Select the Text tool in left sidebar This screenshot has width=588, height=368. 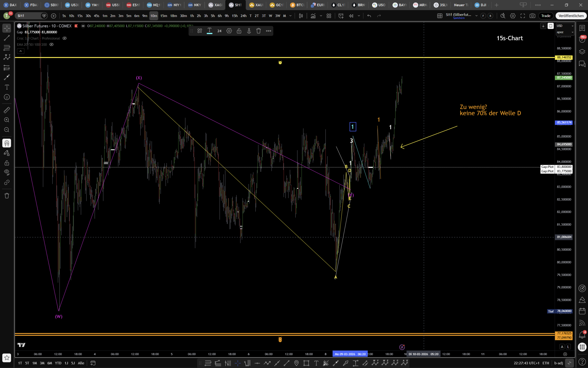[7, 87]
